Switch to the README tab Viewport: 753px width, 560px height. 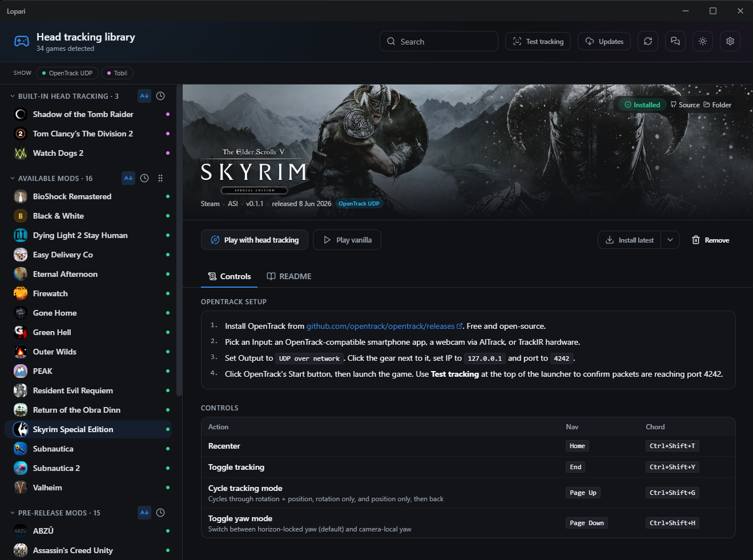289,276
